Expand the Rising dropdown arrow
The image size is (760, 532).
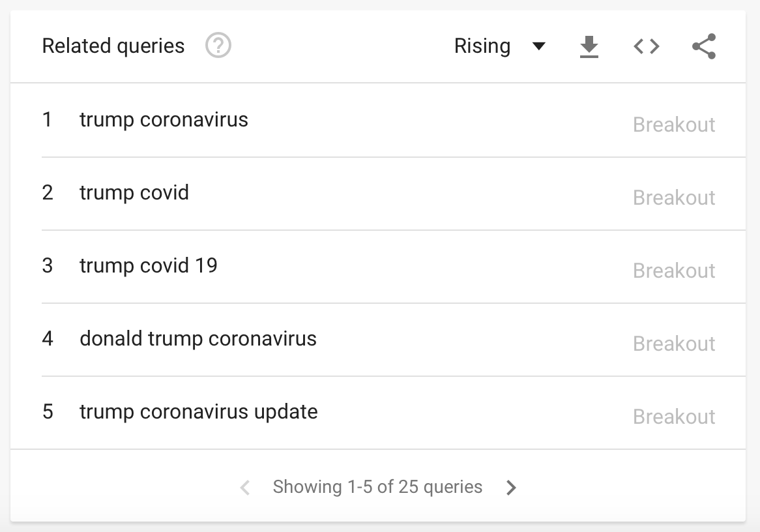pyautogui.click(x=538, y=46)
